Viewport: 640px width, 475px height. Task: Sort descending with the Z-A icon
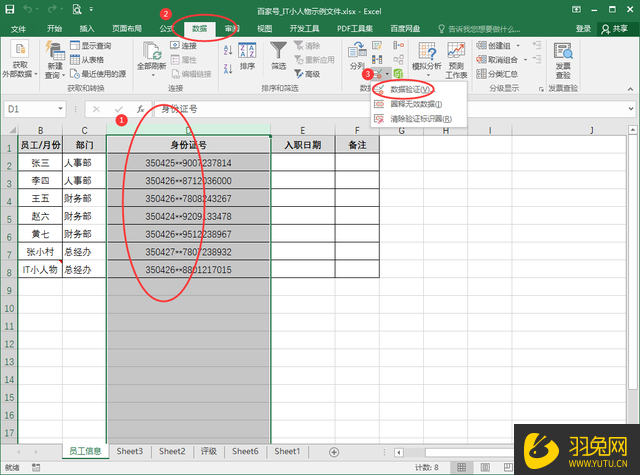[x=228, y=68]
